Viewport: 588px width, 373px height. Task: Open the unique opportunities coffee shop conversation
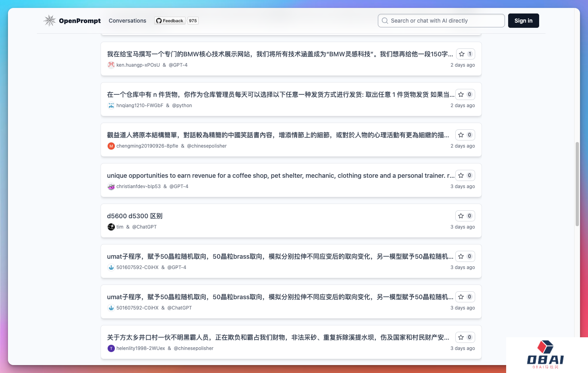pyautogui.click(x=278, y=175)
